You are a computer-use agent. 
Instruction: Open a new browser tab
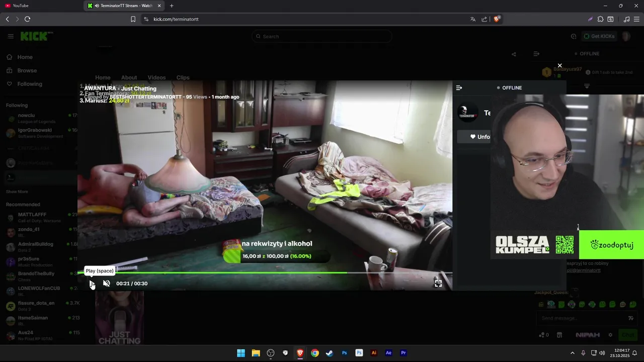[x=172, y=6]
